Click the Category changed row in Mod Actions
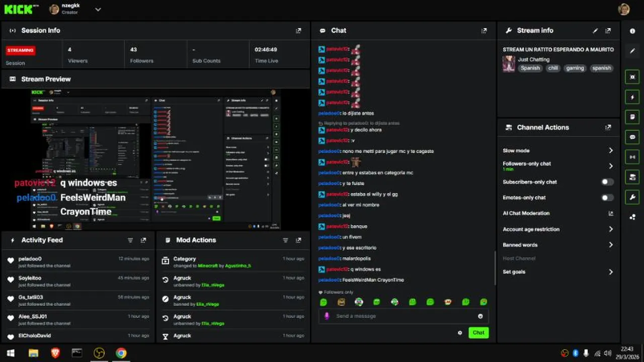Image resolution: width=644 pixels, height=362 pixels. coord(233,262)
